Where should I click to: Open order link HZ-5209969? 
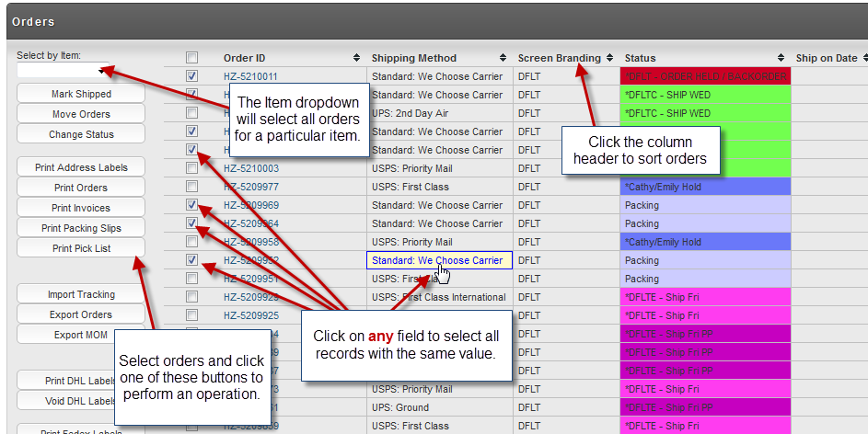[x=250, y=205]
